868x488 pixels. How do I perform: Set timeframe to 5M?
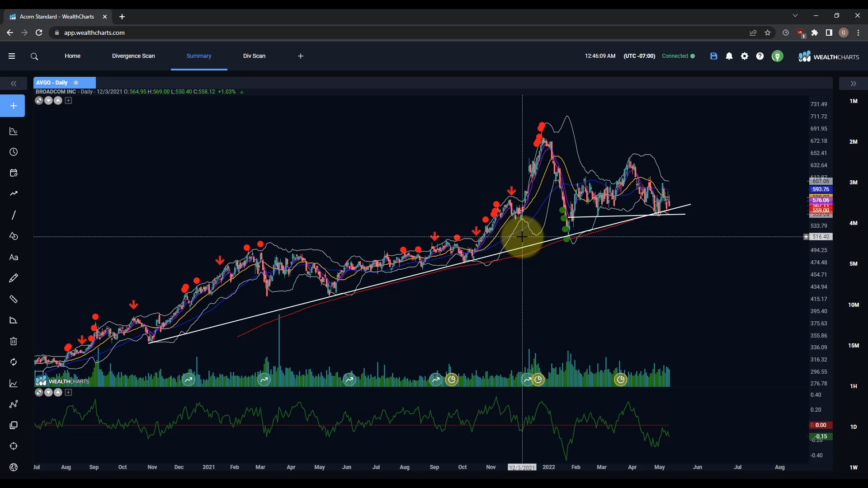point(854,264)
